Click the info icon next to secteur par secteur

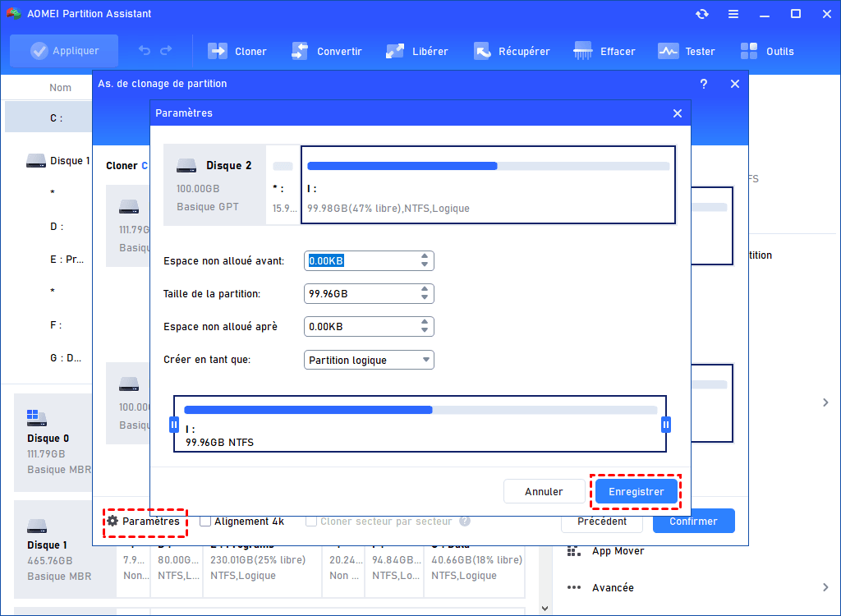(x=465, y=521)
